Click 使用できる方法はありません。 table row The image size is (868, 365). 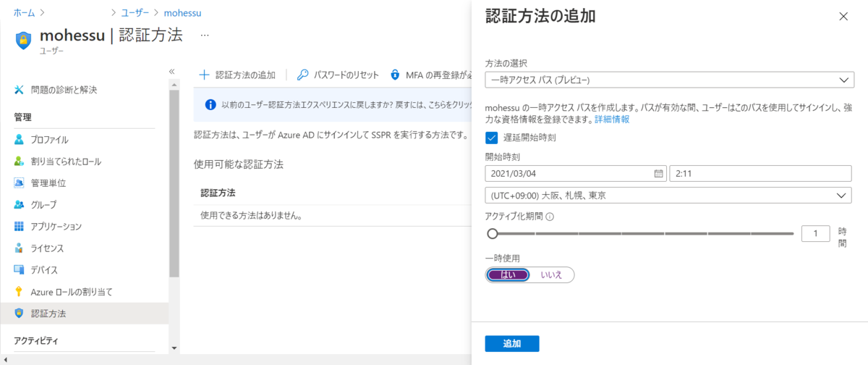[x=332, y=215]
